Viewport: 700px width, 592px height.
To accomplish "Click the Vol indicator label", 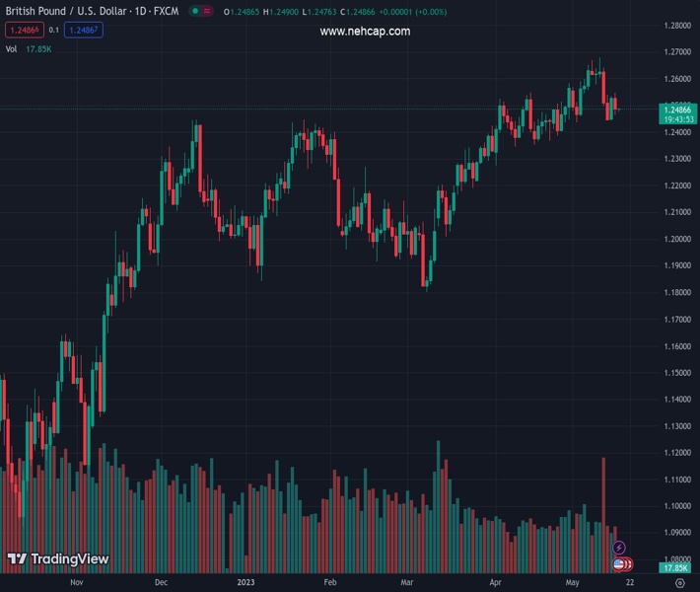I will [12, 48].
